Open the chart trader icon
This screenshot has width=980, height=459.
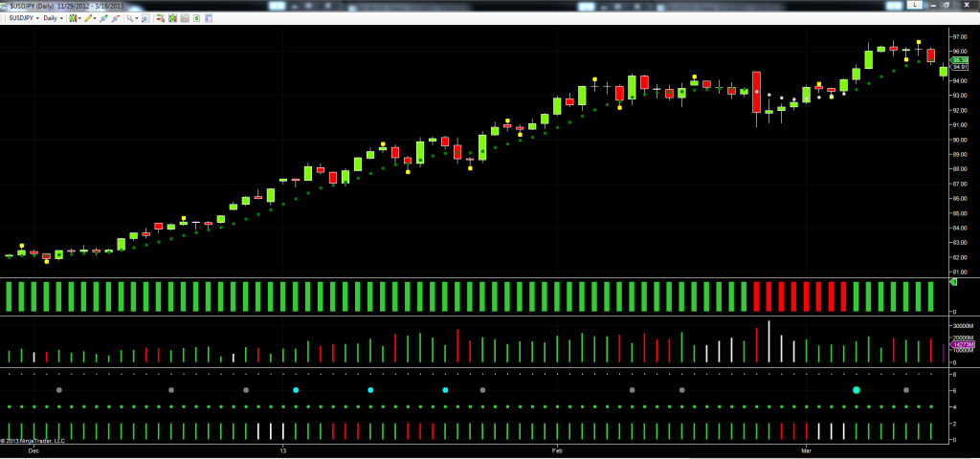[160, 18]
